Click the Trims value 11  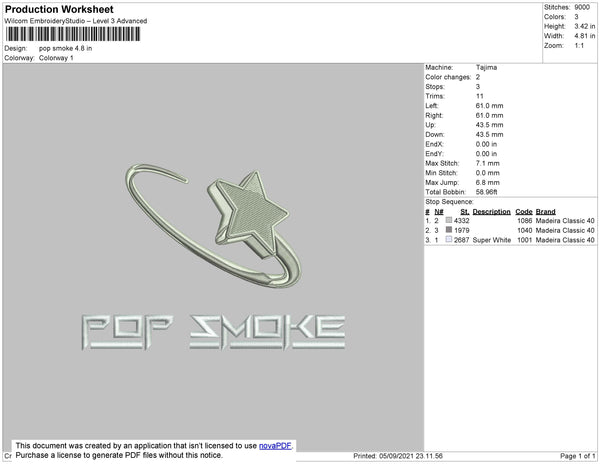pos(480,96)
